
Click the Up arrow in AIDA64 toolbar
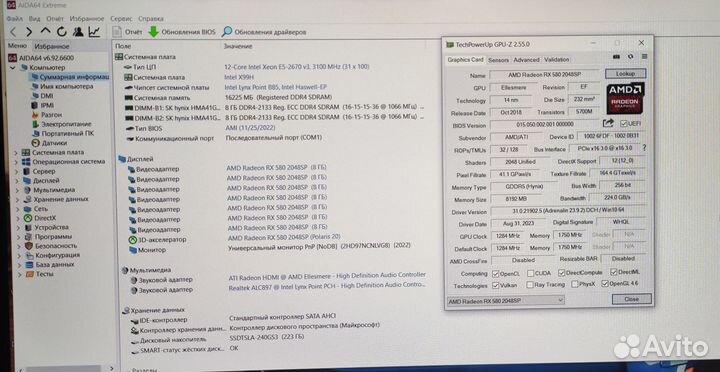point(45,32)
